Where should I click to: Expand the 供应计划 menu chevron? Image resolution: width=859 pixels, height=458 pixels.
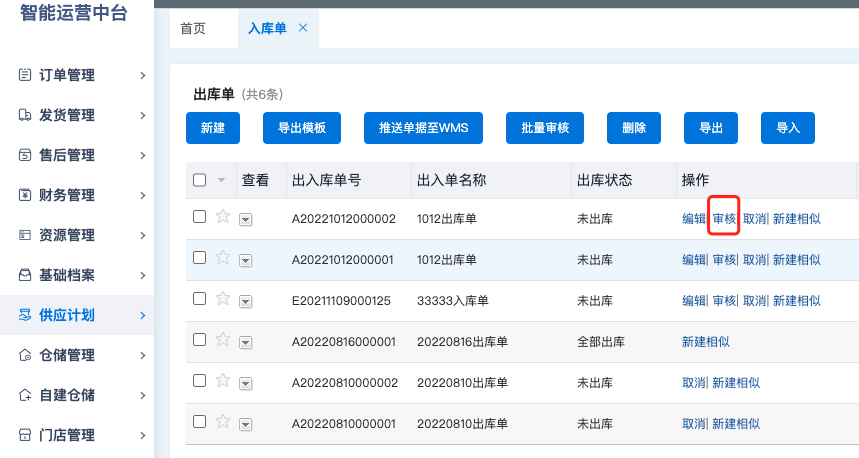[x=142, y=315]
